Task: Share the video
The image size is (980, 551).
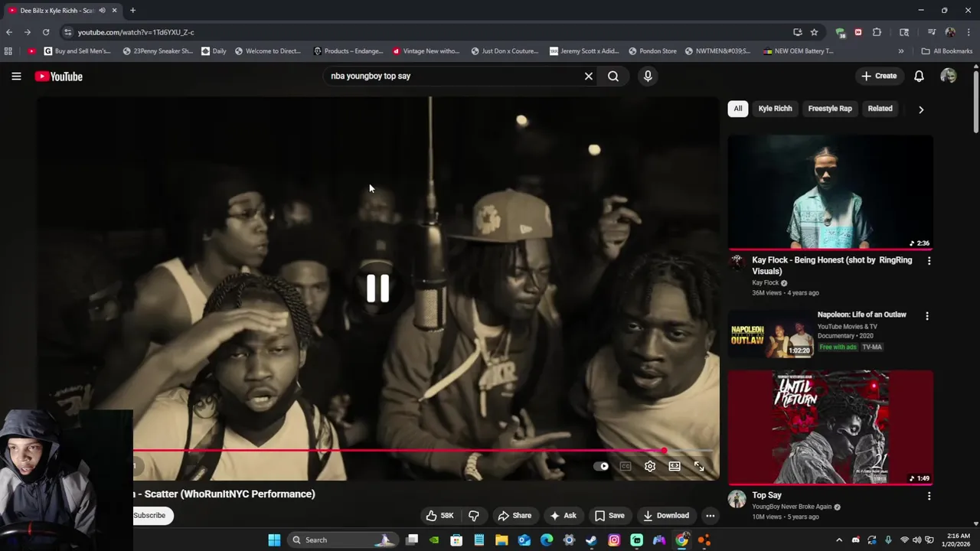Action: coord(514,516)
